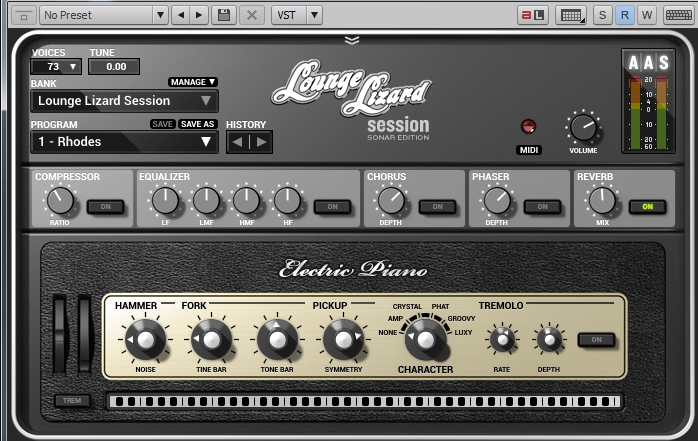Open the keyboard icon with the small corner arrow
Screen dimensions: 698x441
(571, 15)
